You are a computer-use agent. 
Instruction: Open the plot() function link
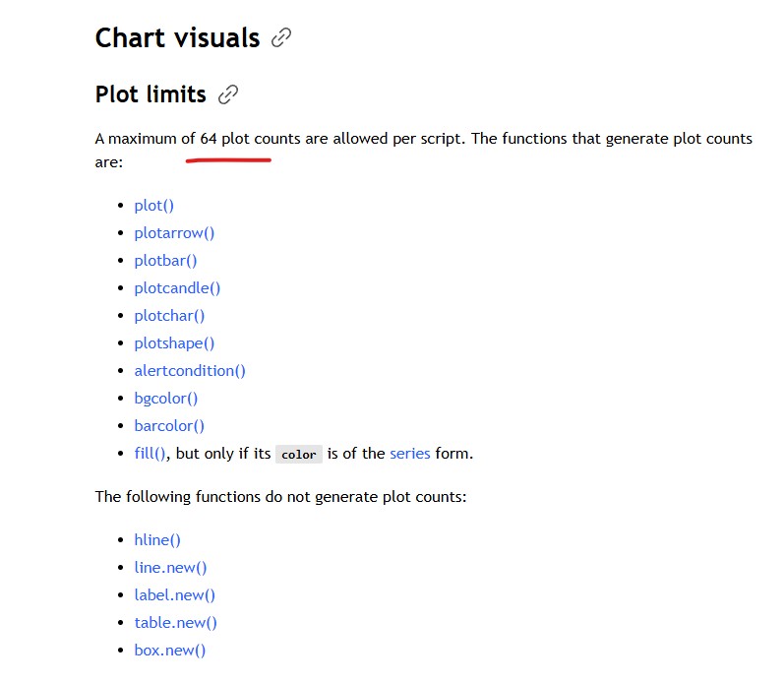click(153, 206)
